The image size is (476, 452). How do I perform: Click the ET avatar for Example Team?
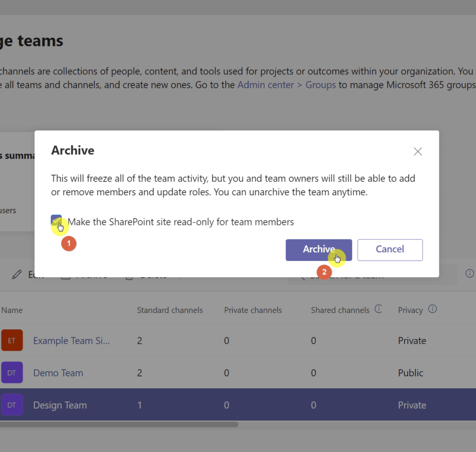pyautogui.click(x=12, y=340)
